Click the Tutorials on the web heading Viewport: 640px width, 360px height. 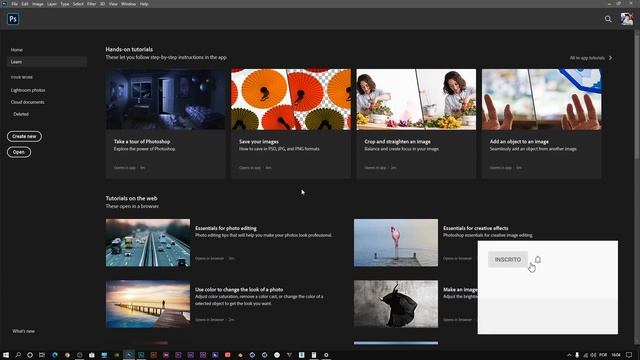(x=131, y=198)
